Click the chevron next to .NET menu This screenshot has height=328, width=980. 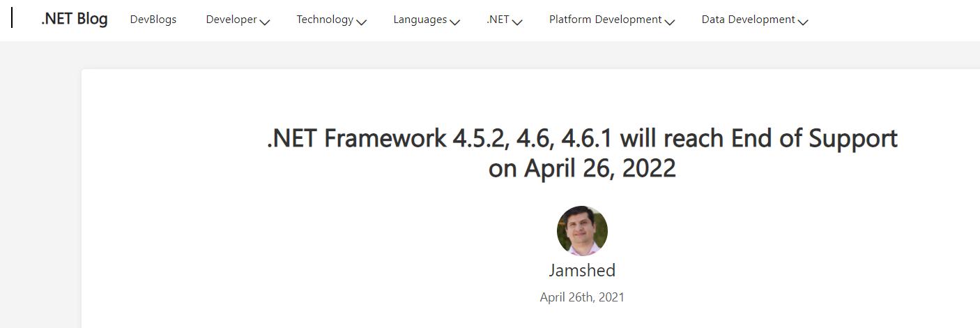coord(516,22)
